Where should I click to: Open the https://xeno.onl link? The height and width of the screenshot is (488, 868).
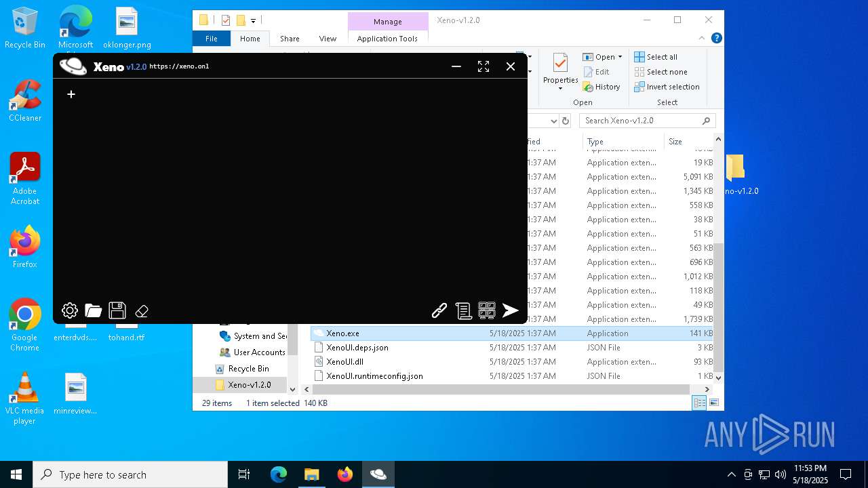pos(179,66)
